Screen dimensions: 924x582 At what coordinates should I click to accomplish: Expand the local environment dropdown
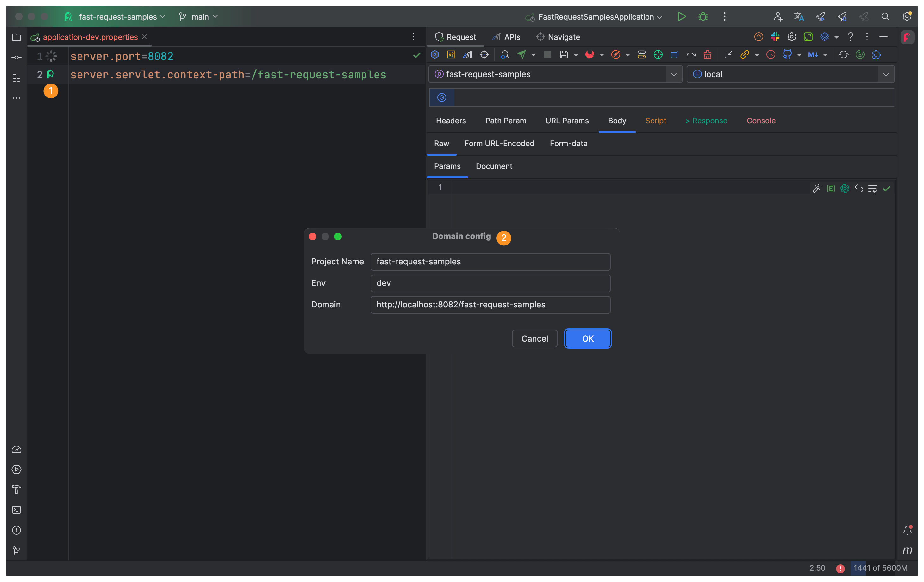click(x=886, y=74)
